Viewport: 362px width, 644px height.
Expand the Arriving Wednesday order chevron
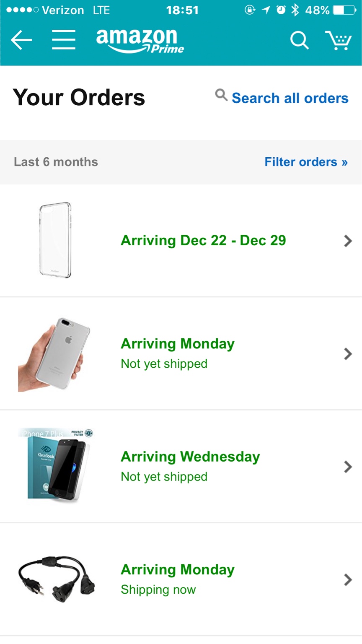pyautogui.click(x=348, y=467)
